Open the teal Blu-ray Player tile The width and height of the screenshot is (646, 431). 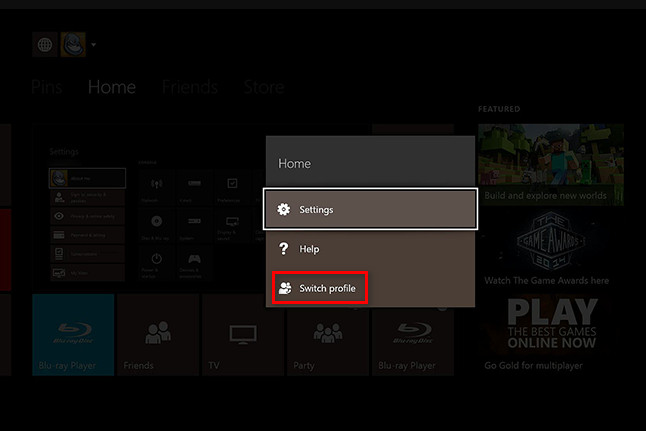click(73, 335)
